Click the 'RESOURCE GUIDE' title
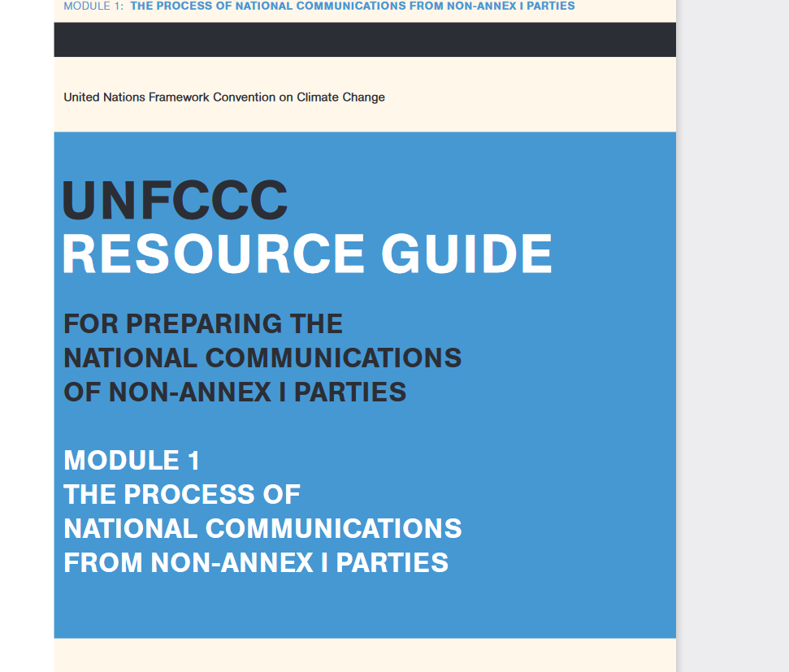 (x=307, y=254)
